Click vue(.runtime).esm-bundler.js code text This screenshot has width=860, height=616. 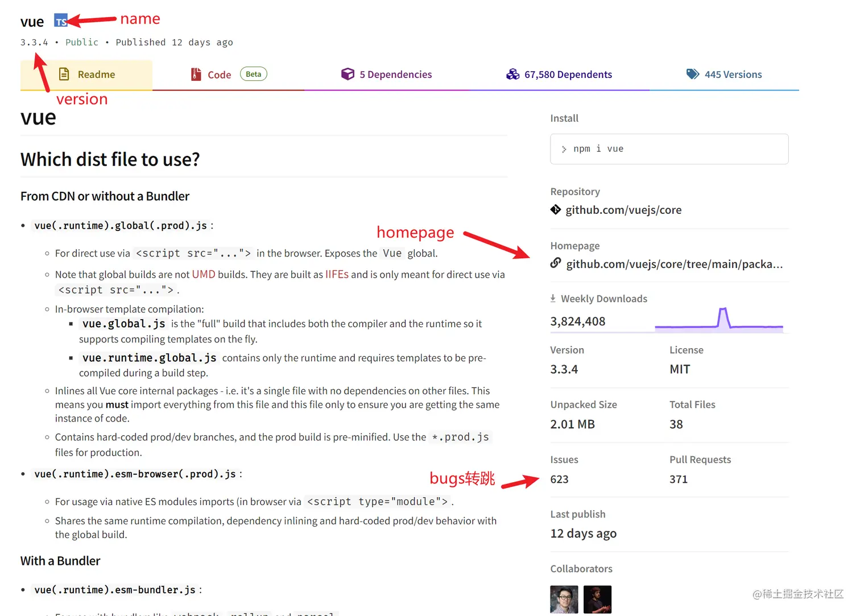[115, 590]
